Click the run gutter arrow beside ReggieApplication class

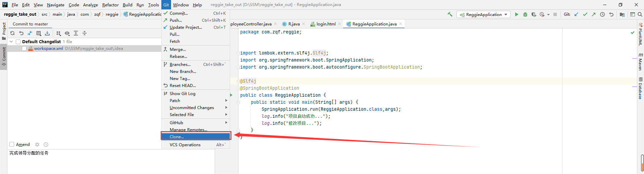[231, 95]
